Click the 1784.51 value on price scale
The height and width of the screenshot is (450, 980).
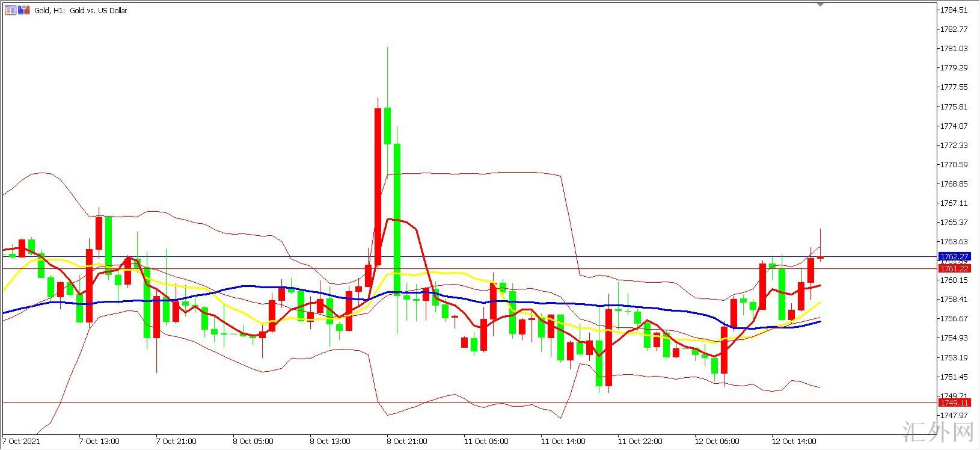tap(954, 10)
